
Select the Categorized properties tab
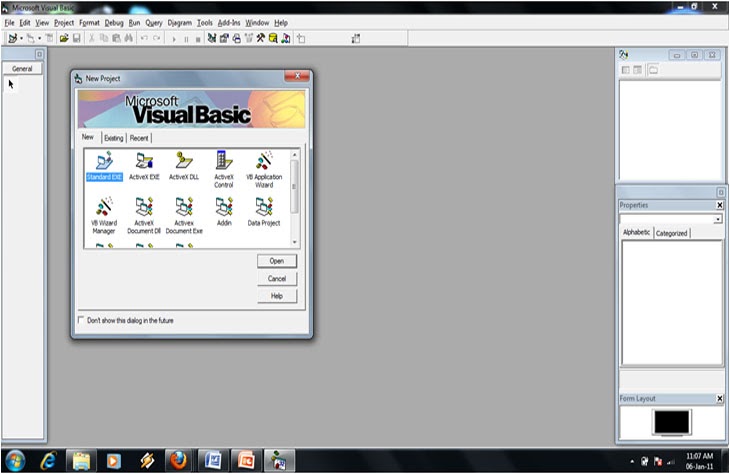coord(671,233)
